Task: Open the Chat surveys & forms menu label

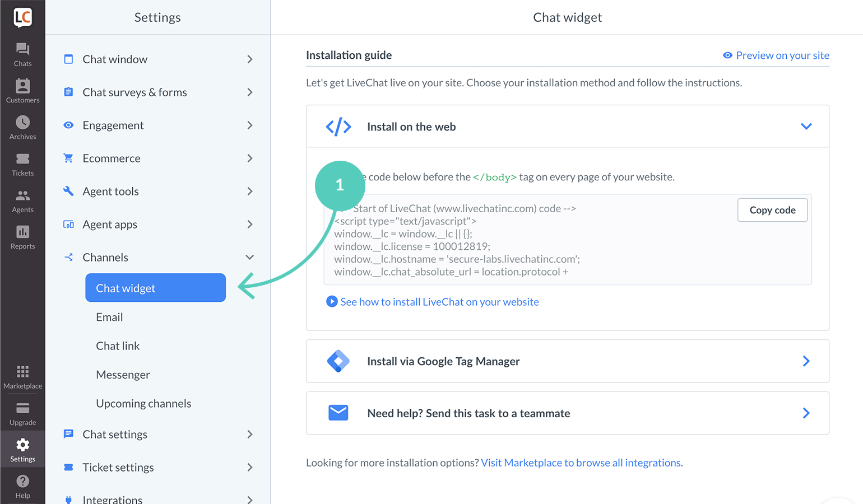Action: tap(134, 92)
